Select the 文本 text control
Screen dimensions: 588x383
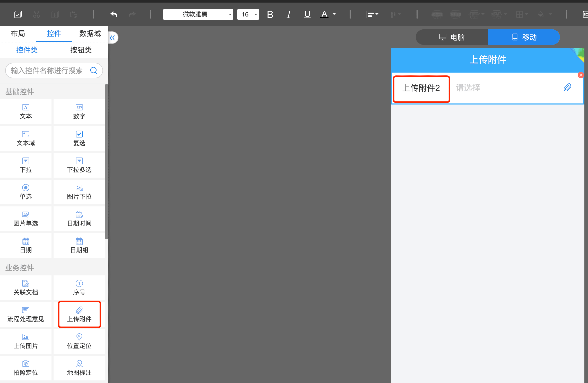26,112
